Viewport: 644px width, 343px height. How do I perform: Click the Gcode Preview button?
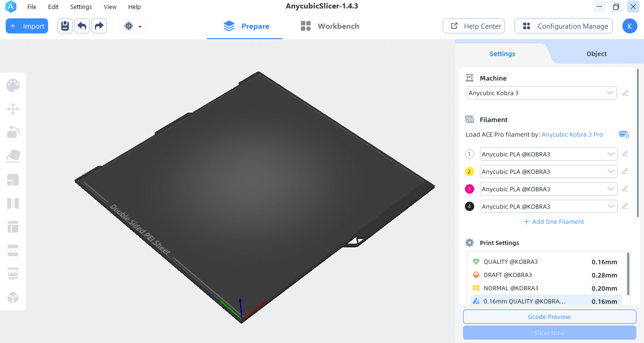[549, 317]
